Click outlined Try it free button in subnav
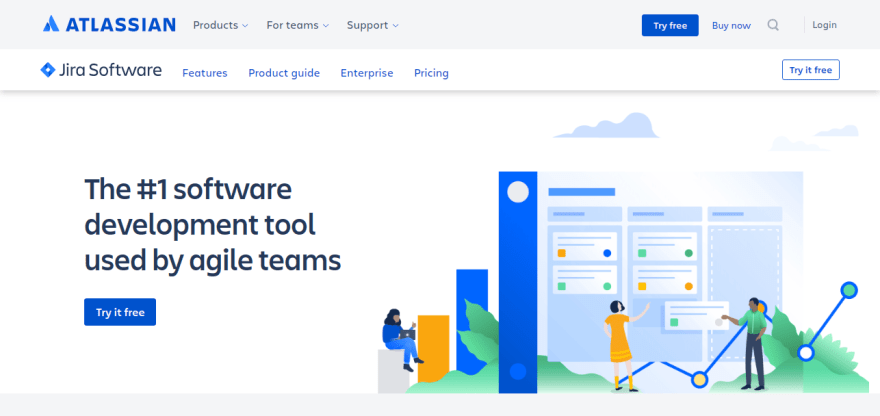 click(x=810, y=70)
